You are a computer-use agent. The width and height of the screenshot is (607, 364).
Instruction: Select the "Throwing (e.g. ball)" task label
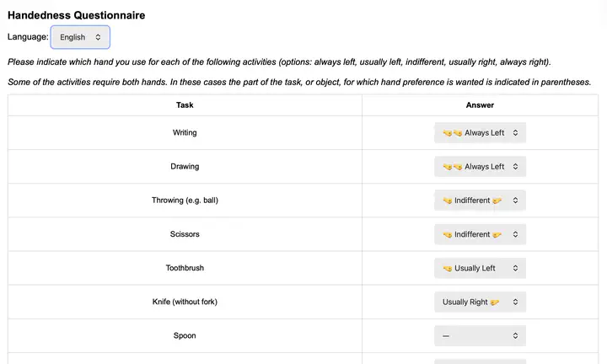pos(185,201)
